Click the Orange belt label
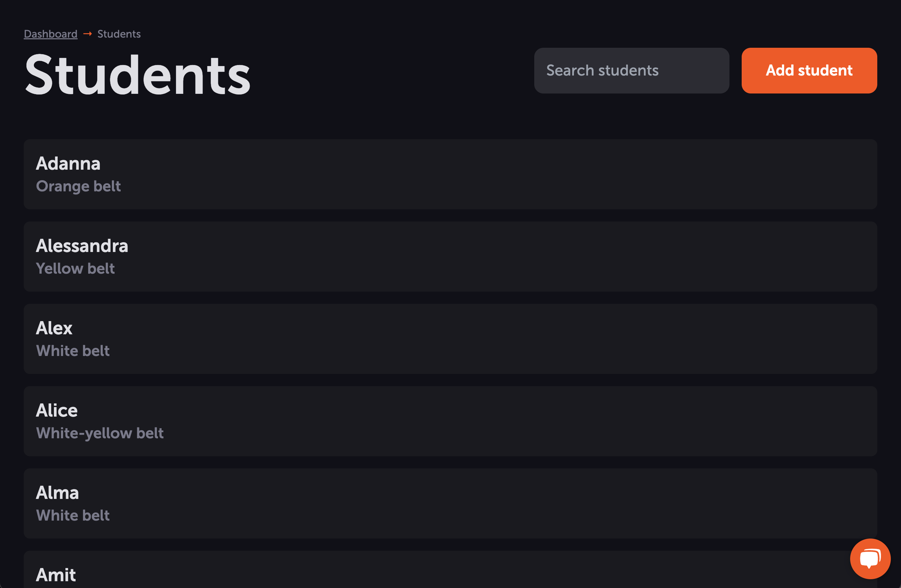This screenshot has width=901, height=588. coord(78,186)
